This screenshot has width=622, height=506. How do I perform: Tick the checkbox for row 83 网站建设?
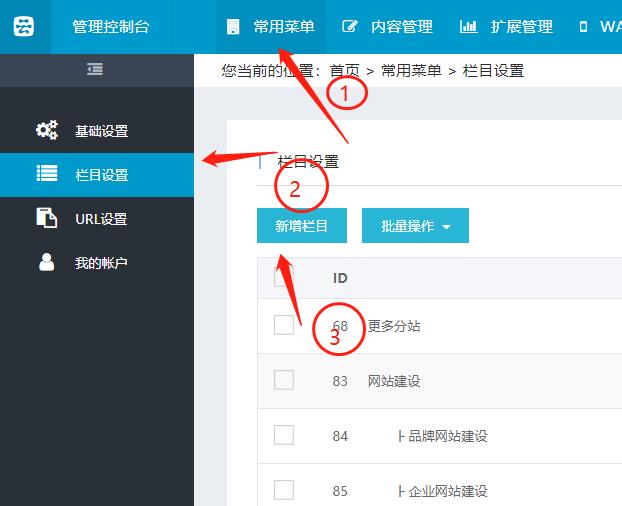(x=284, y=380)
